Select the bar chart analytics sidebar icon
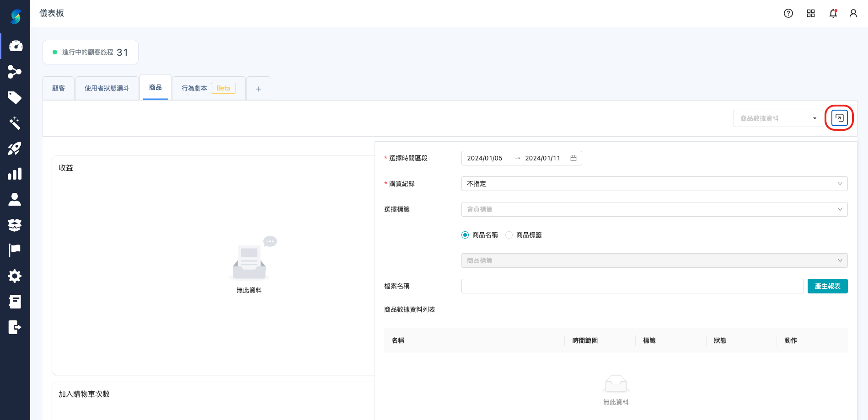Screen dimensions: 868x420 [15, 174]
